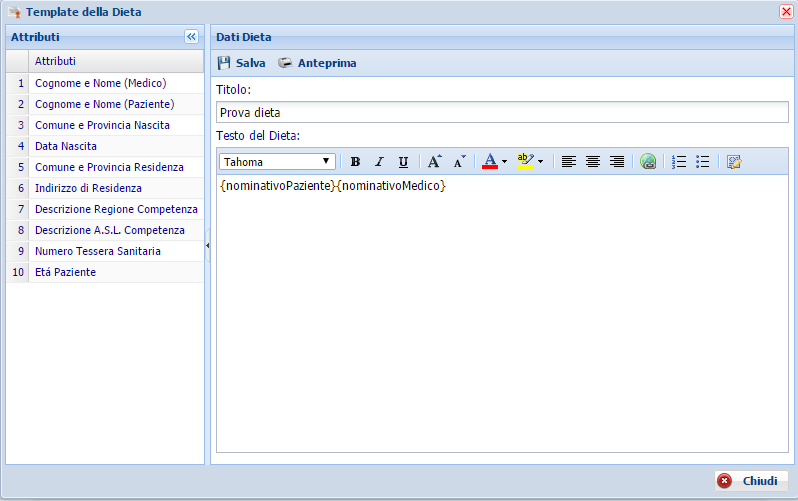798x501 pixels.
Task: Open the highlight color dropdown arrow
Action: 540,162
